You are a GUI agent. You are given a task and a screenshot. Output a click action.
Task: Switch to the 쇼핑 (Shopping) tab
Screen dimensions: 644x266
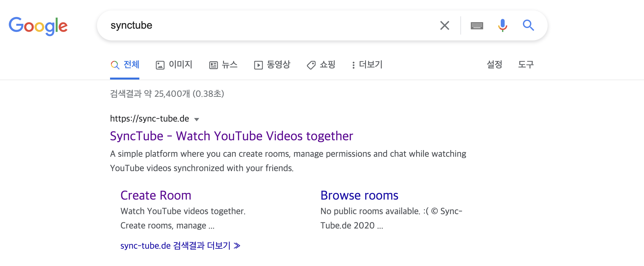click(x=321, y=65)
